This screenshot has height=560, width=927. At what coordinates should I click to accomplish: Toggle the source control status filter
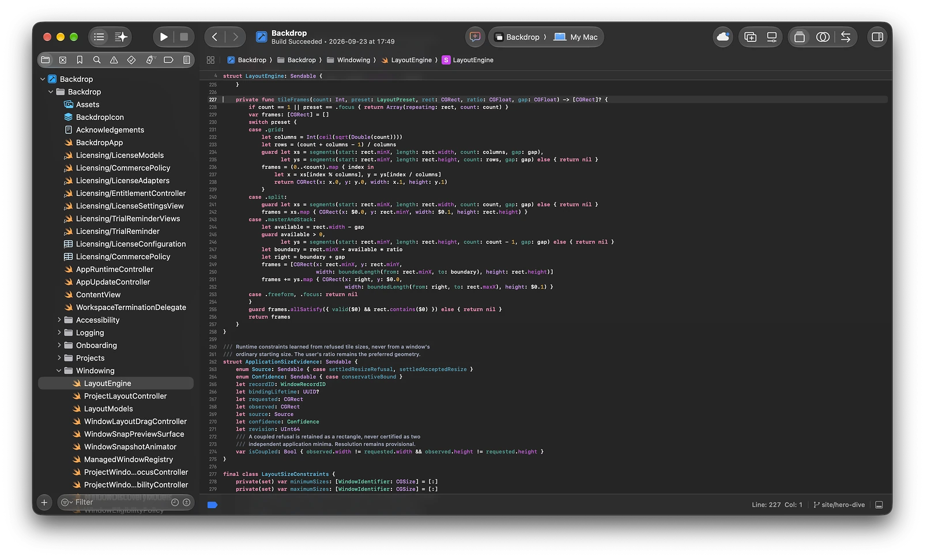[186, 502]
